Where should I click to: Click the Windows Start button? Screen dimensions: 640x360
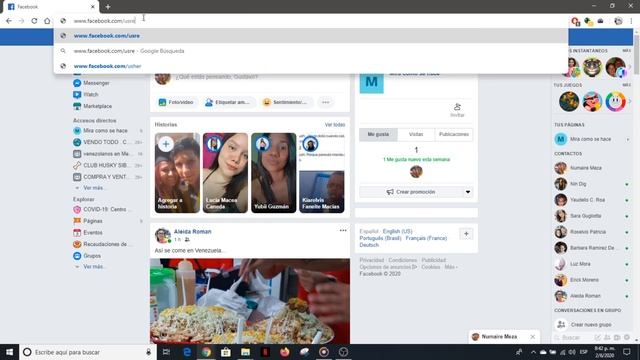click(9, 352)
